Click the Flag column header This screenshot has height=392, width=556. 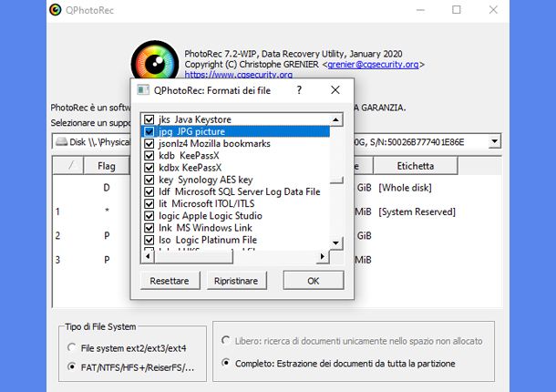coord(107,166)
